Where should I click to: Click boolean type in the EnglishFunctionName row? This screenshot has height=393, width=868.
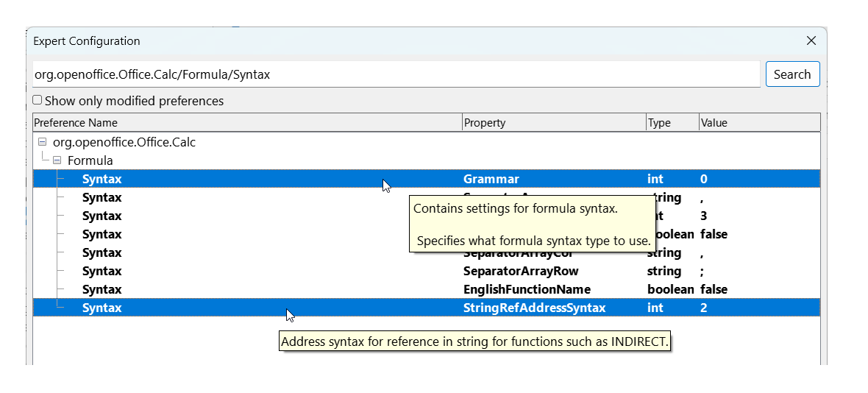pyautogui.click(x=670, y=289)
